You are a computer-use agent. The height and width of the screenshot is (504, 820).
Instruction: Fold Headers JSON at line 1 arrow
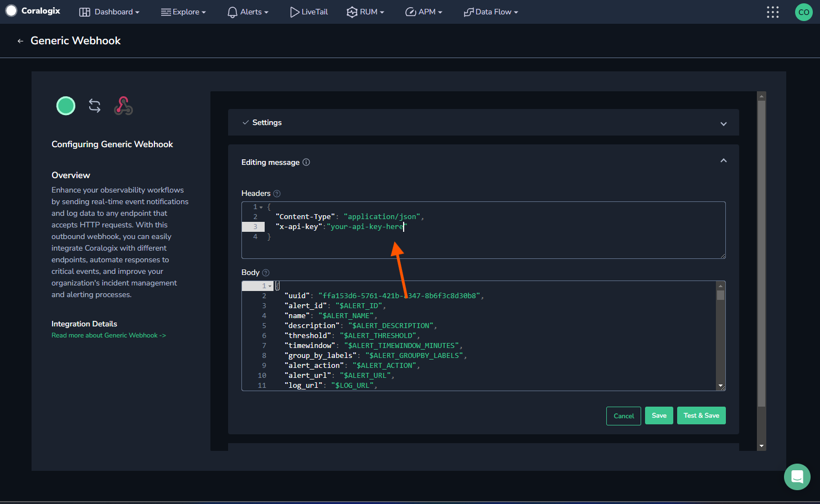click(261, 207)
